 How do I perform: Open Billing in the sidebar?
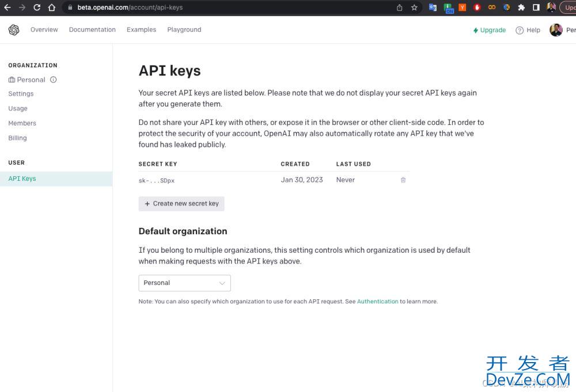17,138
